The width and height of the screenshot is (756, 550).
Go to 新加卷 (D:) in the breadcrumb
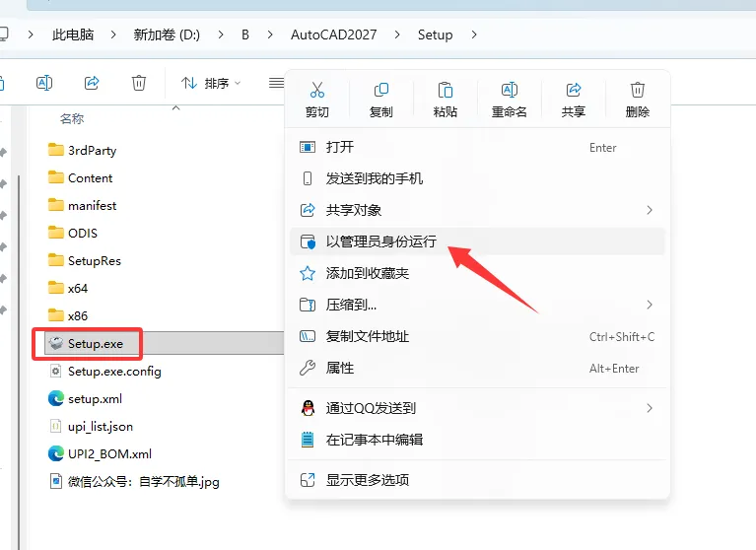click(167, 34)
